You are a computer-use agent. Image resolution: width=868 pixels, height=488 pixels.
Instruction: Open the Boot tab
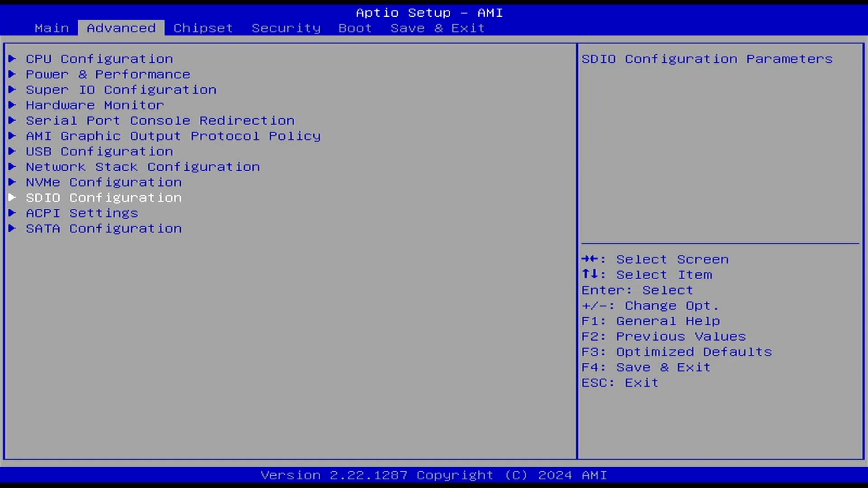point(355,28)
